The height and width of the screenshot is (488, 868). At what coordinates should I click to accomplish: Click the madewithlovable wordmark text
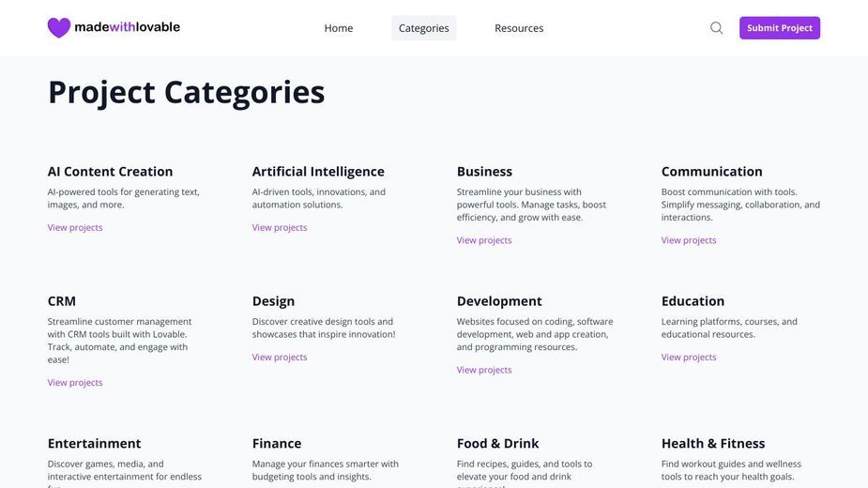[127, 27]
